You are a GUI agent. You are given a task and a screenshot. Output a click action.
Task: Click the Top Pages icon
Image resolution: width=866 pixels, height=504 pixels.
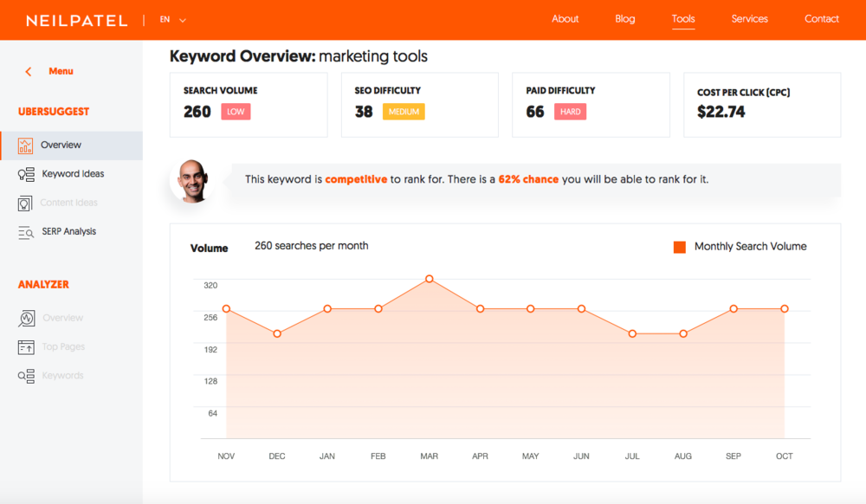(x=26, y=347)
